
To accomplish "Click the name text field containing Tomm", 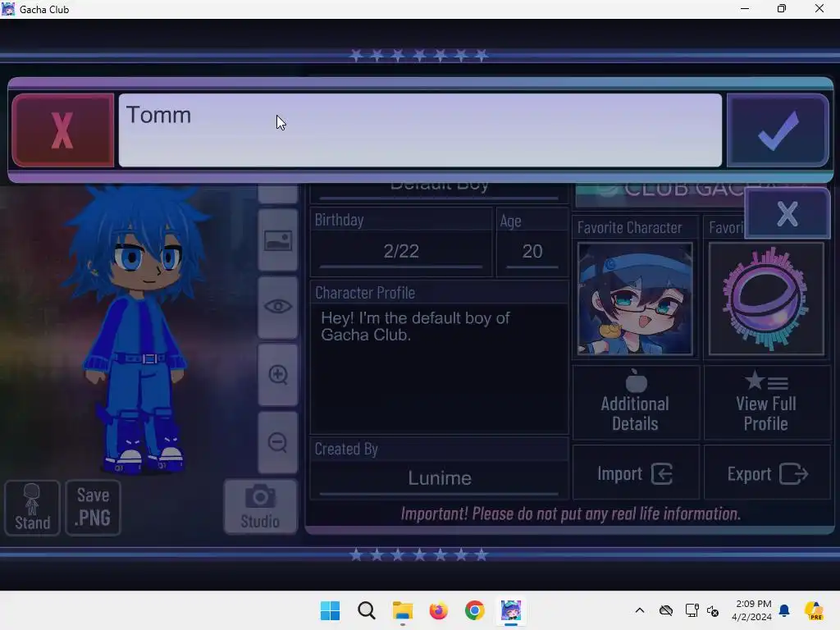I will (420, 130).
